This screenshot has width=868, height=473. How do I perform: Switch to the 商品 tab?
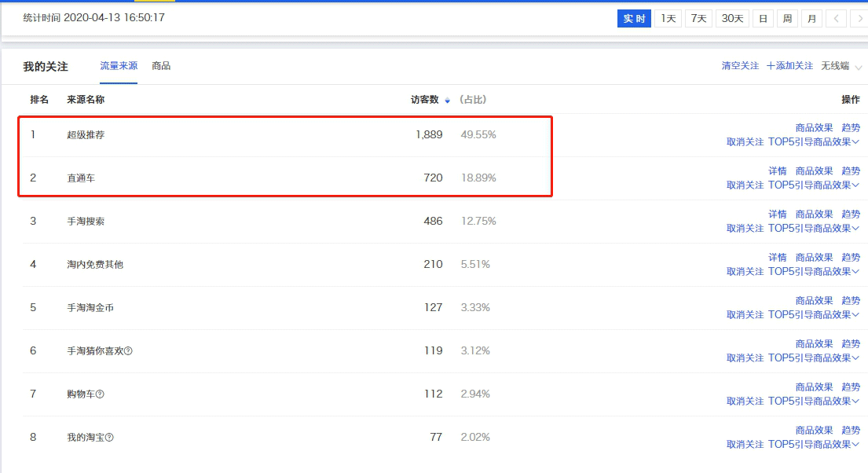[161, 66]
